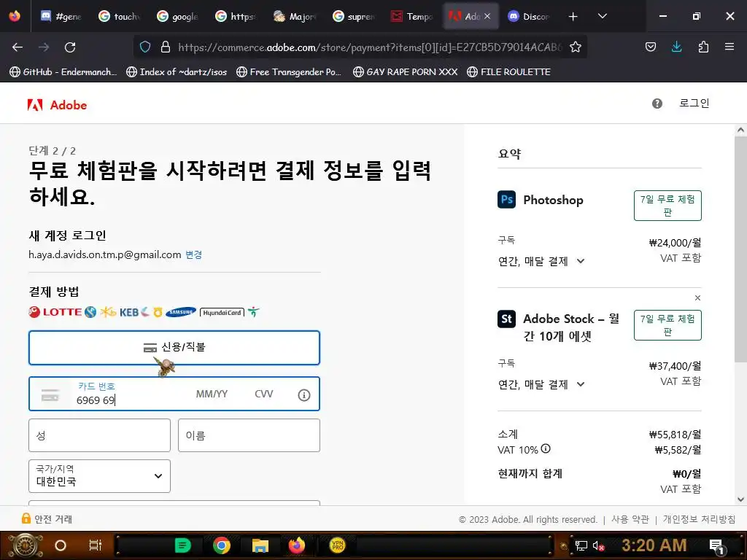Open the extensions puzzle icon
This screenshot has height=560, width=747.
point(703,47)
